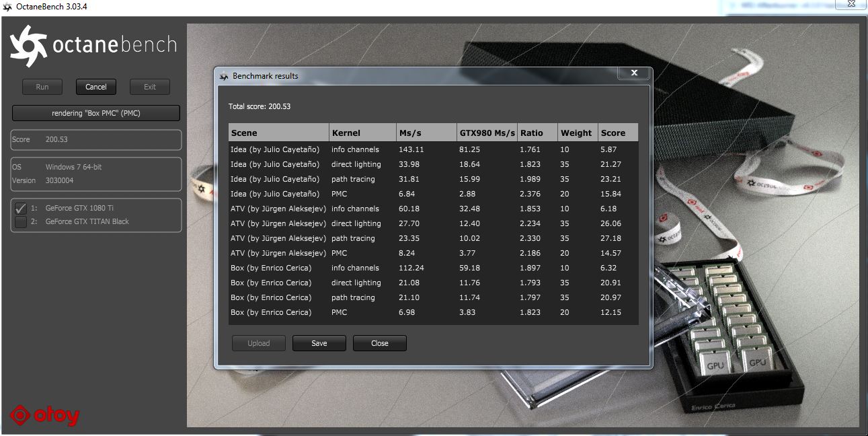Select the Idea direct lighting row
868x436 pixels.
[433, 164]
